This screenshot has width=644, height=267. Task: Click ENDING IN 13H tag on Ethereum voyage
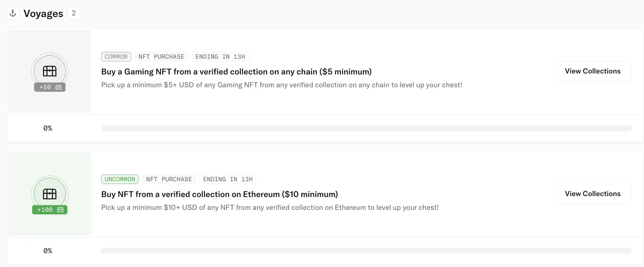pyautogui.click(x=228, y=179)
